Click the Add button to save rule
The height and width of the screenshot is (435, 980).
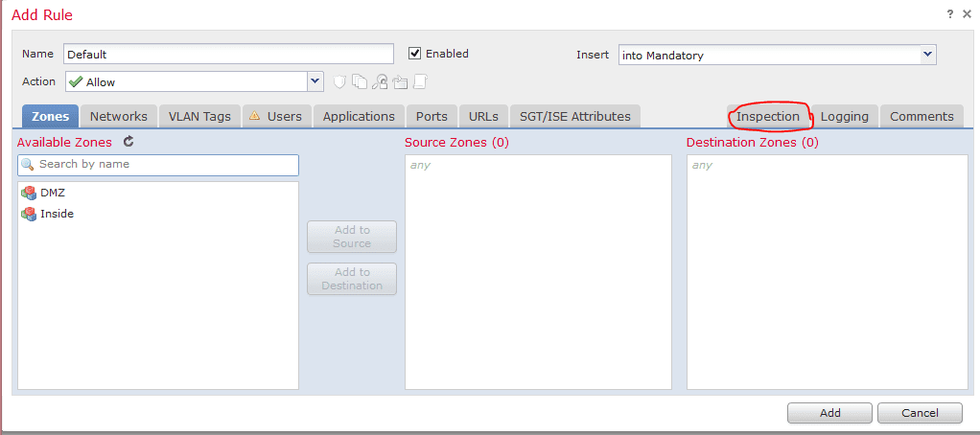point(830,413)
